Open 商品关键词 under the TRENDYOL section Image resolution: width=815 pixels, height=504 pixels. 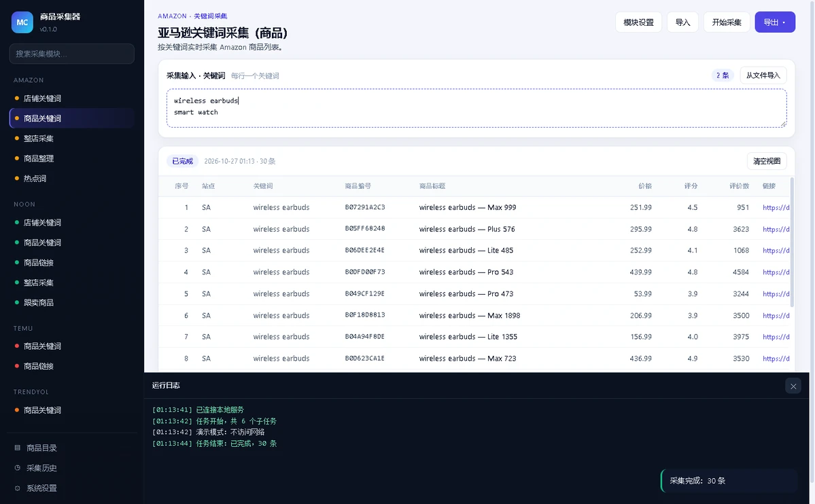[x=72, y=410]
